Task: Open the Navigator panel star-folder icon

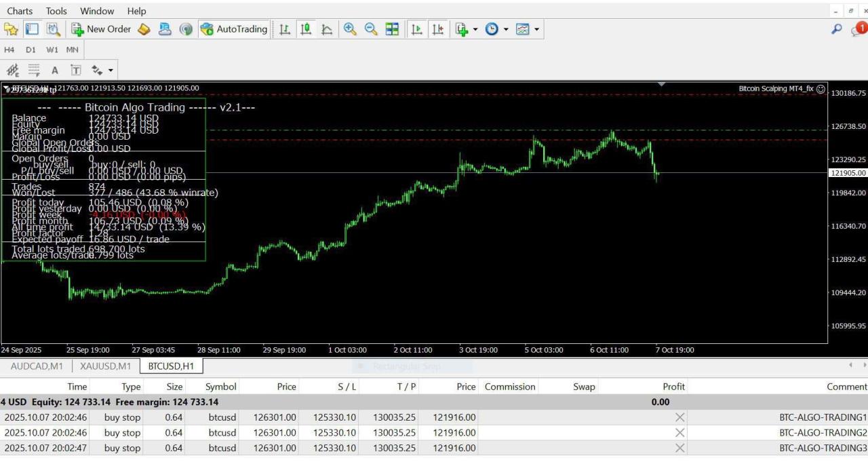Action: tap(11, 29)
